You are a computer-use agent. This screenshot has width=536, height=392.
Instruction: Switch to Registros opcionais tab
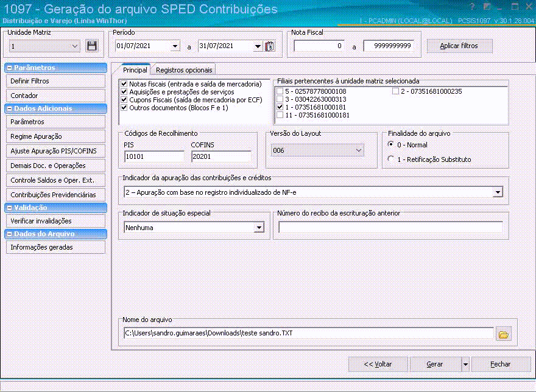tap(184, 70)
